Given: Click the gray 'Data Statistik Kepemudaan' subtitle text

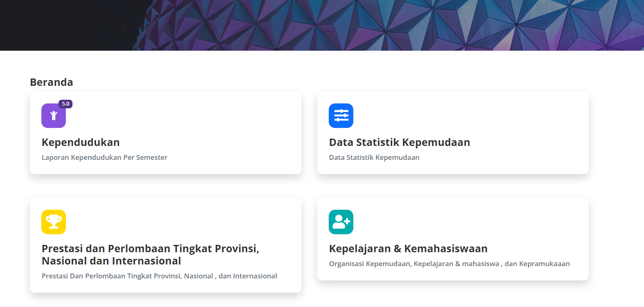Looking at the screenshot, I should click(x=374, y=157).
